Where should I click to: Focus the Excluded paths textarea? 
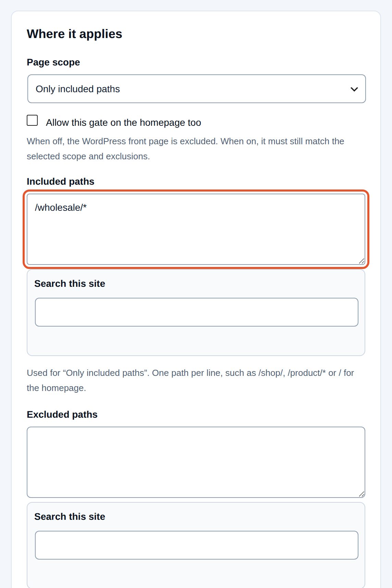(x=196, y=462)
